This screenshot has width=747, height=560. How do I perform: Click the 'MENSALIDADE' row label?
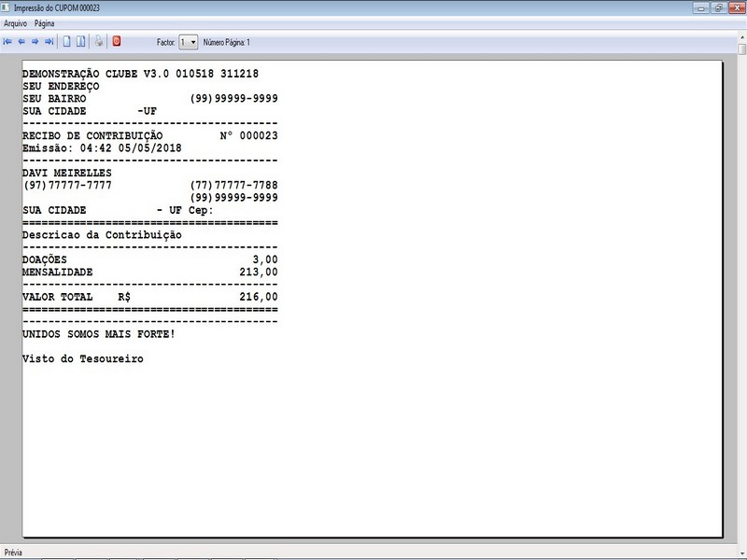(58, 273)
